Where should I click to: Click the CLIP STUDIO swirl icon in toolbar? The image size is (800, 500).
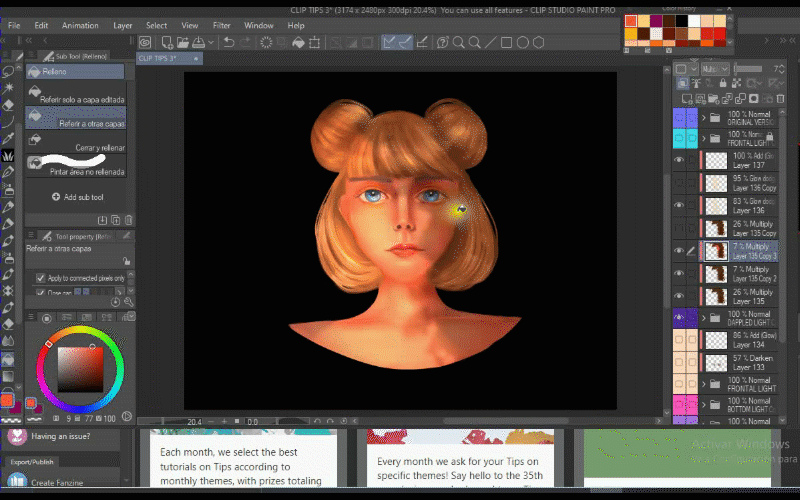[145, 42]
